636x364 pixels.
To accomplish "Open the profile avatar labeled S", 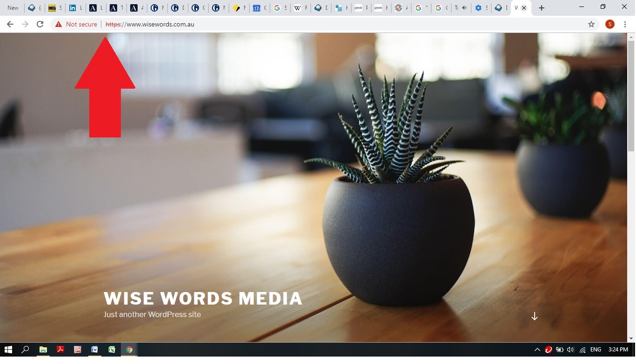I will [x=609, y=24].
